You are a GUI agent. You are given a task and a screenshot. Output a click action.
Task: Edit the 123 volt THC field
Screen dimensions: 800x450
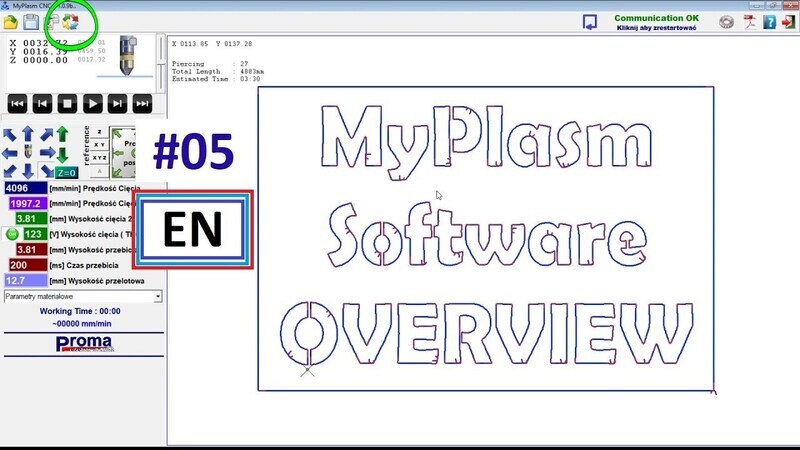click(x=34, y=234)
